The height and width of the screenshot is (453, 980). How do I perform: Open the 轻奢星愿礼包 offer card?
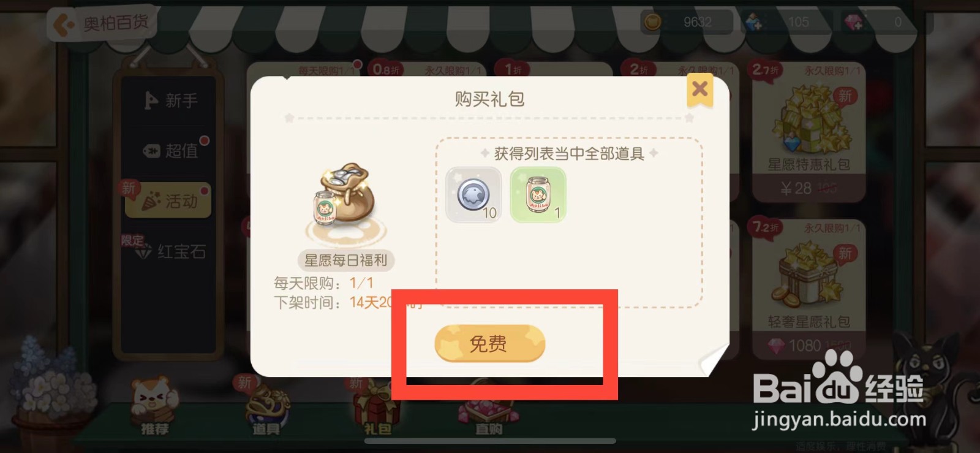pyautogui.click(x=809, y=289)
